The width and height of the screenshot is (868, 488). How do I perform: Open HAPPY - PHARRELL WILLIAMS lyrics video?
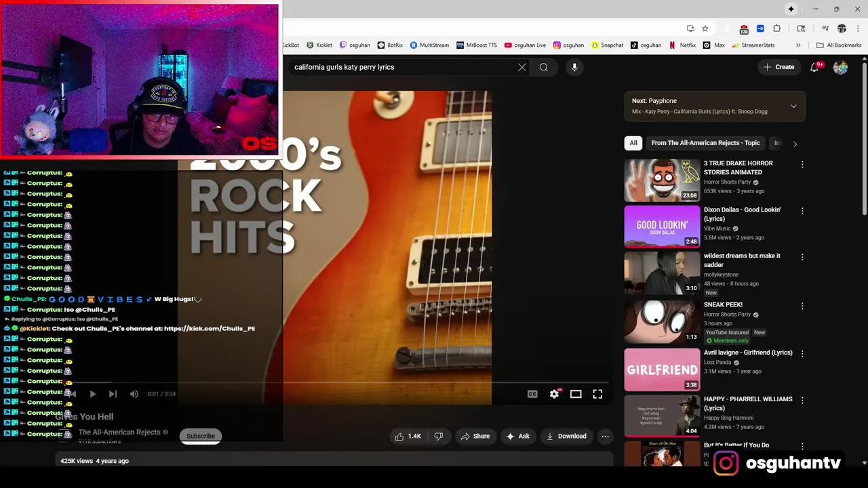pos(662,415)
